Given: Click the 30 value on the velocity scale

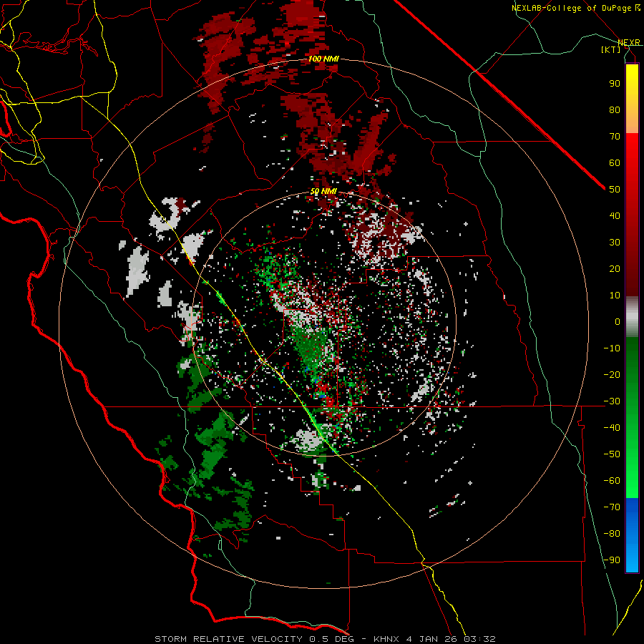Looking at the screenshot, I should [615, 243].
